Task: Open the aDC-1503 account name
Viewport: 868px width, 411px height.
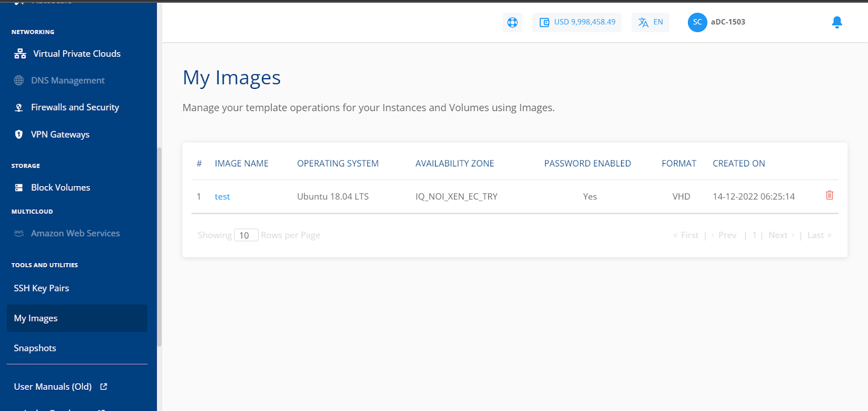Action: (x=728, y=22)
